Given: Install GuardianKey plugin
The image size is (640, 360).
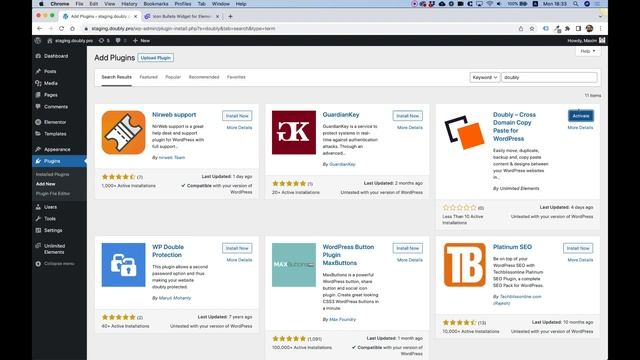Looking at the screenshot, I should coord(407,116).
